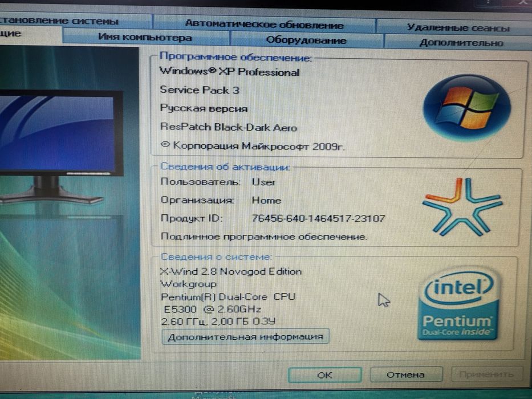Click the Дополнительная информация button
This screenshot has width=532, height=399.
[245, 336]
